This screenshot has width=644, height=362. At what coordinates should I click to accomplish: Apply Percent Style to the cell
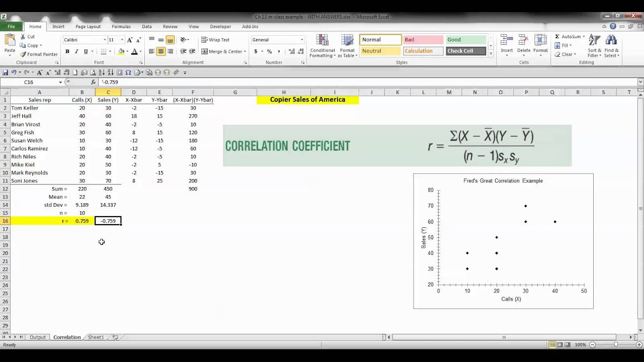(x=270, y=51)
